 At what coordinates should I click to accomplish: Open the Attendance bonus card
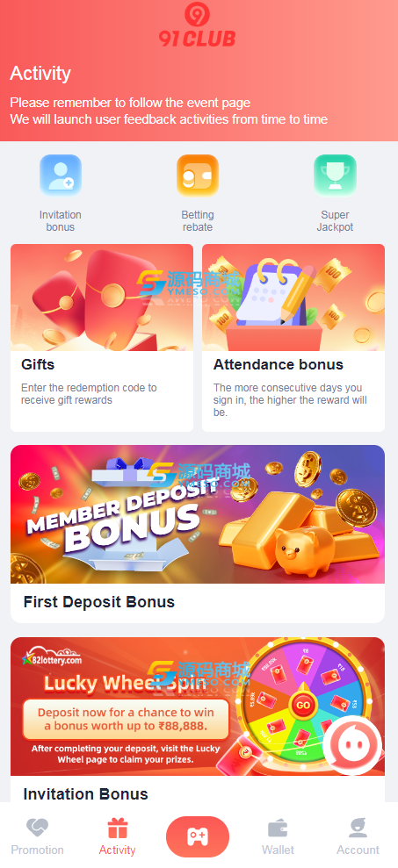[x=293, y=338]
